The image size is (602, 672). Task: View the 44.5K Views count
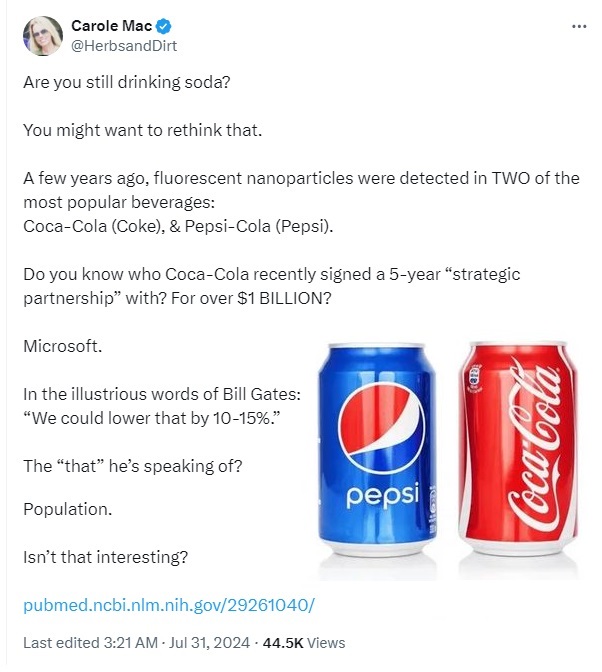pyautogui.click(x=304, y=643)
